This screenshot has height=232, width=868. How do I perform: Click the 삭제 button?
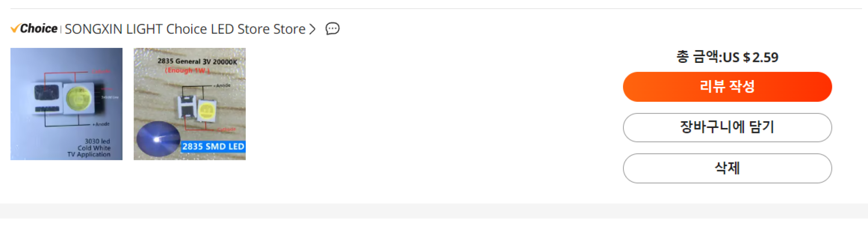(x=727, y=168)
